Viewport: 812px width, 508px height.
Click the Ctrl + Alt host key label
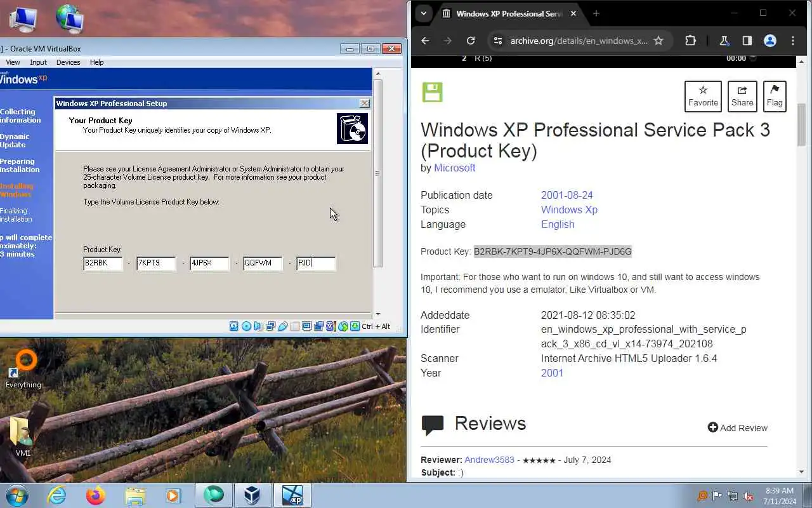point(376,326)
